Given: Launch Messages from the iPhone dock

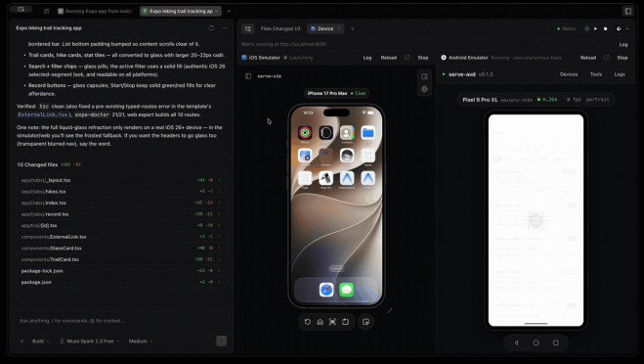Looking at the screenshot, I should click(347, 290).
